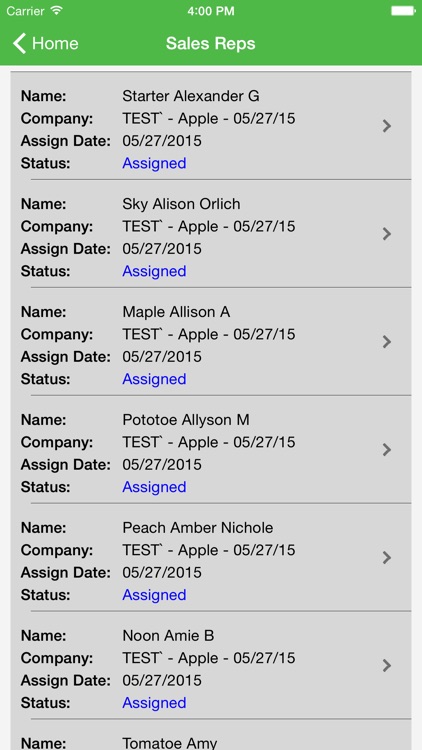The width and height of the screenshot is (422, 750).
Task: Tap the Sales Reps title
Action: tap(211, 44)
